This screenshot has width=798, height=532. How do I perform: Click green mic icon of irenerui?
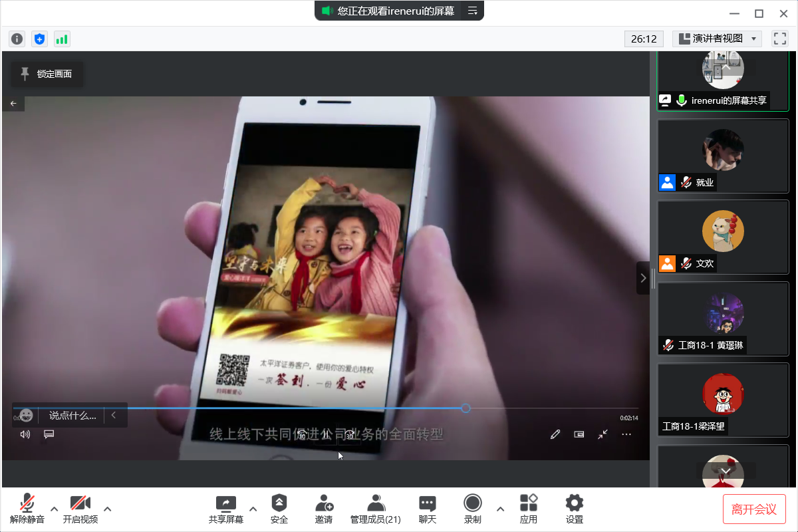(682, 100)
